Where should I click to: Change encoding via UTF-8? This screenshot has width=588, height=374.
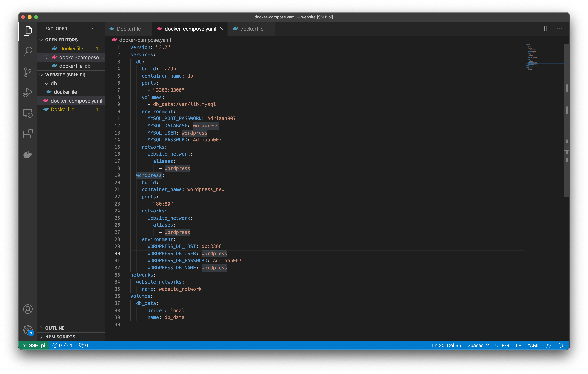point(502,345)
